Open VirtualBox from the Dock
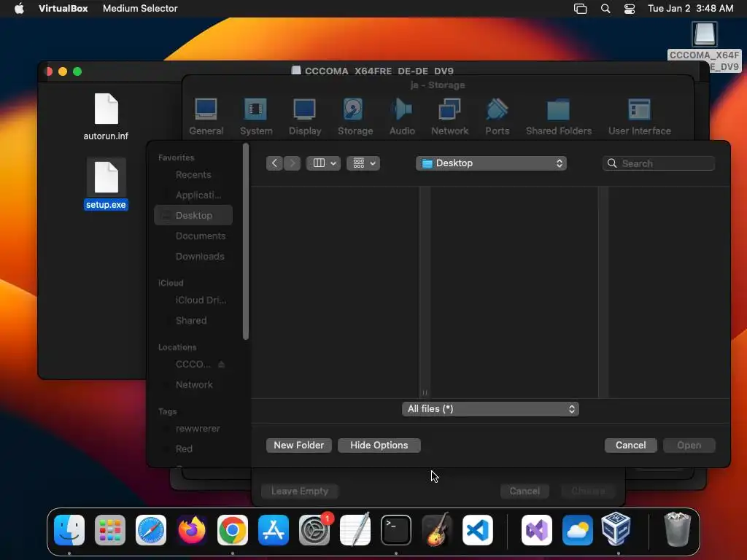Screen dimensions: 747x560 616,530
